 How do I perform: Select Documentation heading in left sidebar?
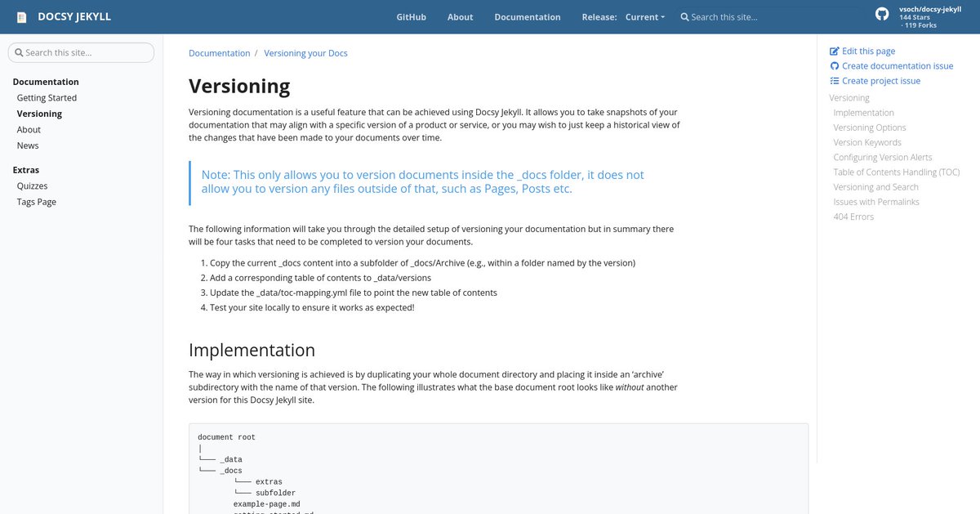point(46,82)
